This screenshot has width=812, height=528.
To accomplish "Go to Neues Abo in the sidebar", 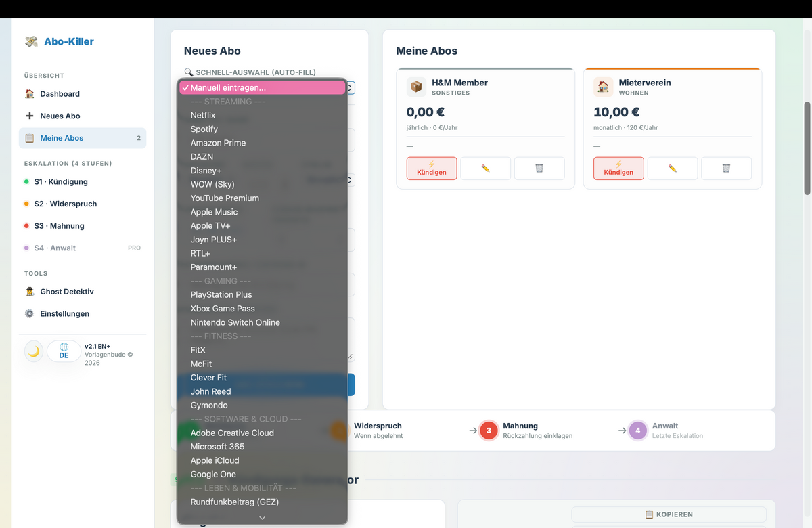I will 83,116.
